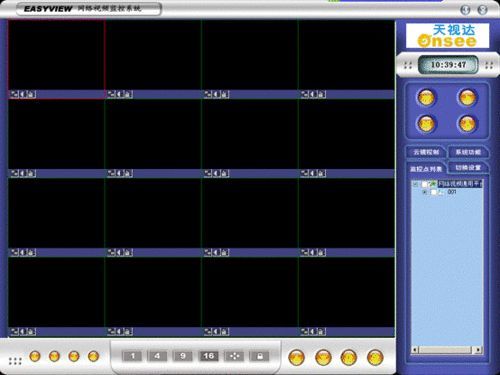Select the 监控点列表 tab
Image resolution: width=500 pixels, height=375 pixels.
click(x=426, y=169)
